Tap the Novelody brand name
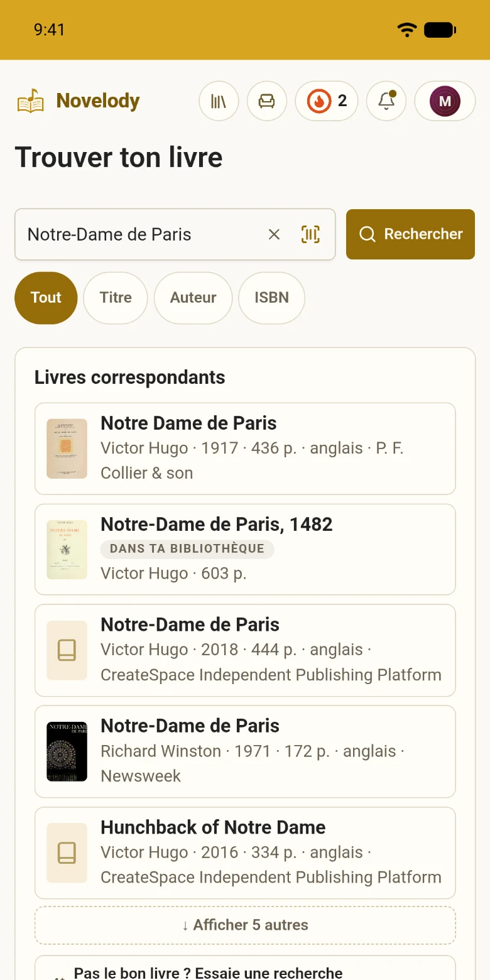 click(98, 101)
